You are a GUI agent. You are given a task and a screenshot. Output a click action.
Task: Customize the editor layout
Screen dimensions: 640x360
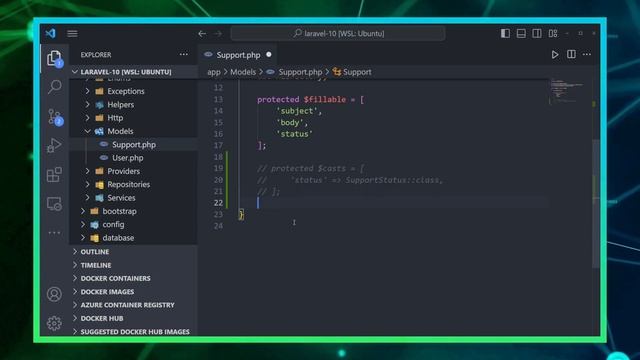point(553,33)
